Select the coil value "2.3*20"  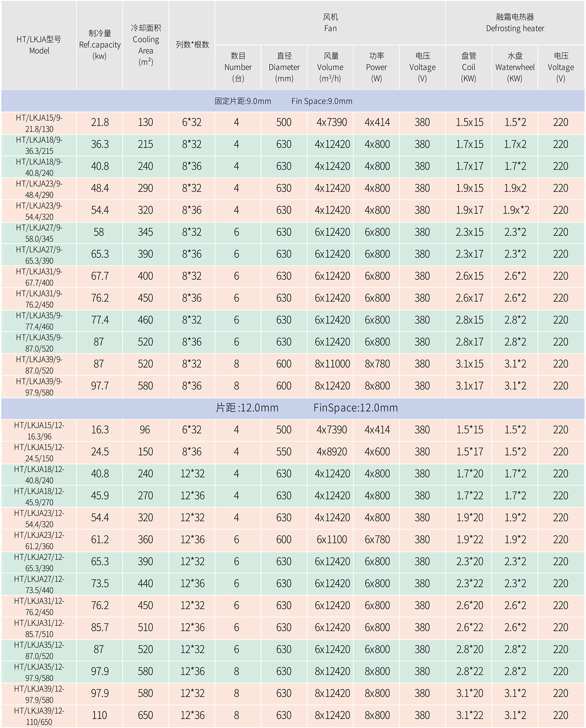pos(470,561)
